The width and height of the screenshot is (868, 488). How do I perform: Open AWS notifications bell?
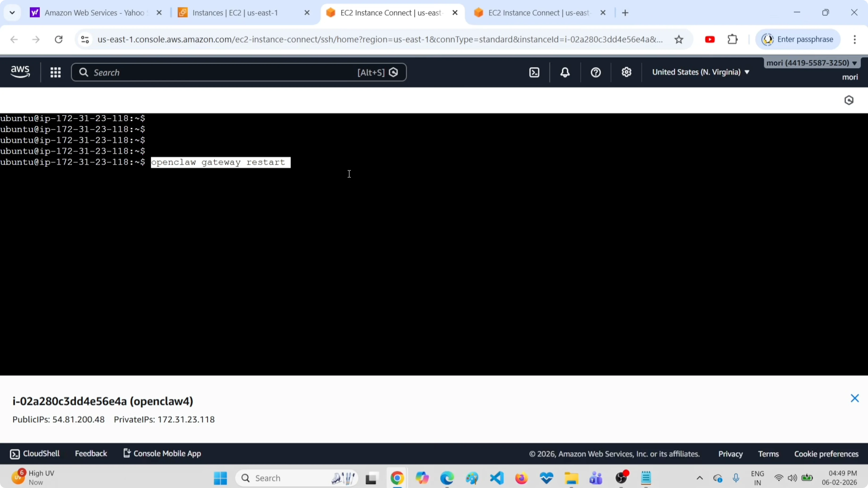coord(565,72)
